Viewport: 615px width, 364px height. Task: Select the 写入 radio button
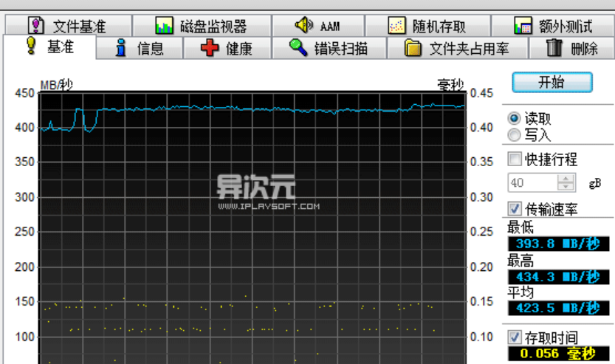[515, 134]
